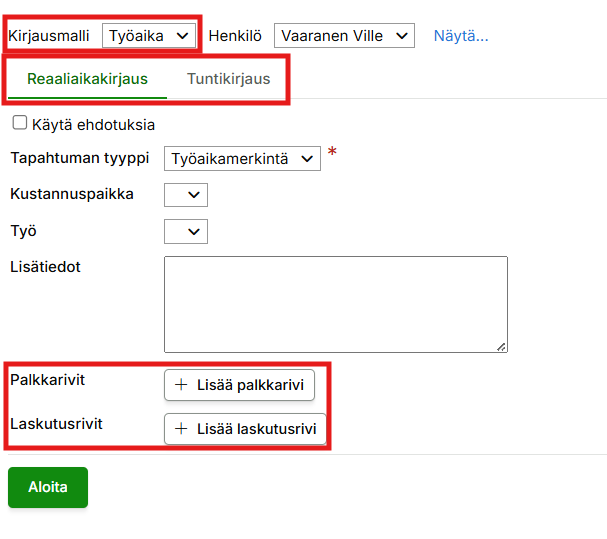Viewport: 607px width, 539px height.
Task: Click the plus icon in Lisää palkkarivi
Action: click(x=181, y=385)
